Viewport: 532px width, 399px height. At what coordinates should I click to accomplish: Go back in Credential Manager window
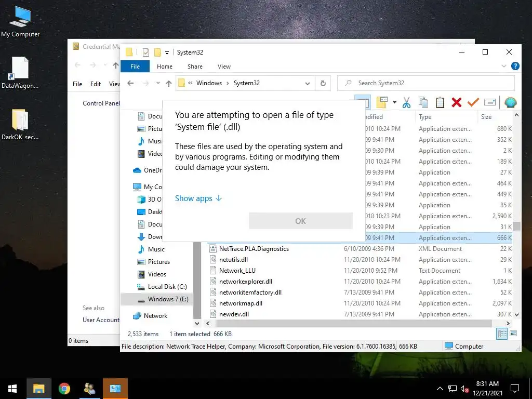(x=77, y=65)
